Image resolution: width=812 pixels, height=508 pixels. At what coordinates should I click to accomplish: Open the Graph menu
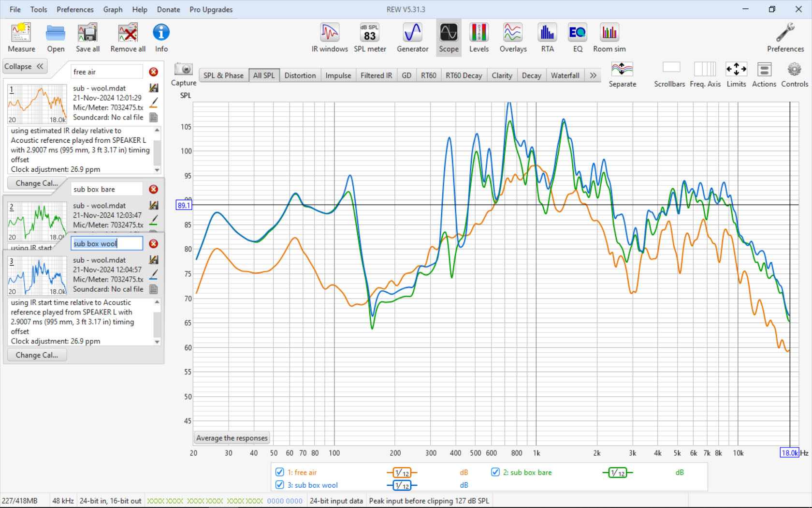tap(113, 9)
